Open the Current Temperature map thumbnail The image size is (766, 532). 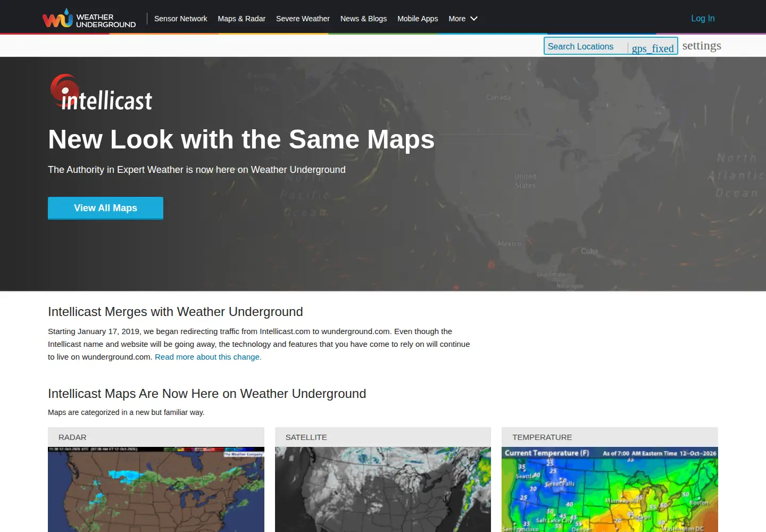(x=610, y=489)
